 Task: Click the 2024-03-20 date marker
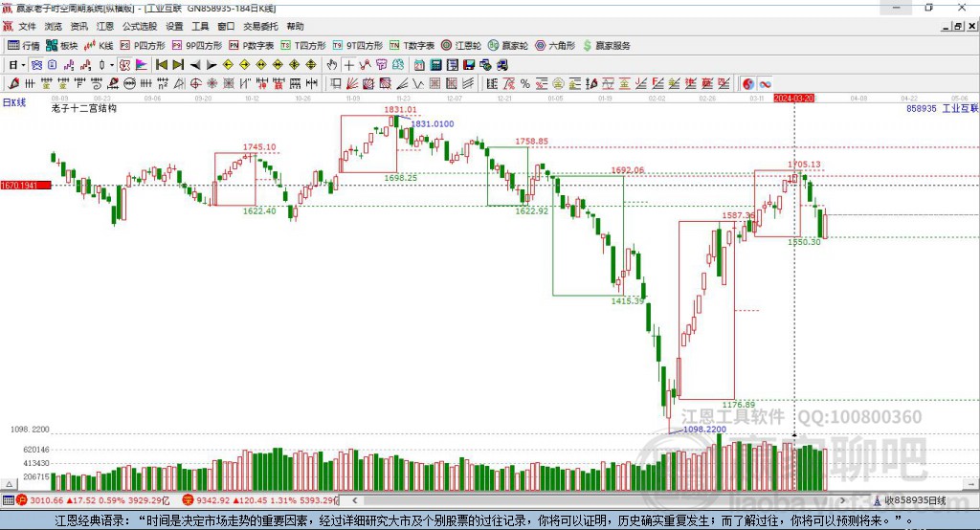[x=793, y=99]
